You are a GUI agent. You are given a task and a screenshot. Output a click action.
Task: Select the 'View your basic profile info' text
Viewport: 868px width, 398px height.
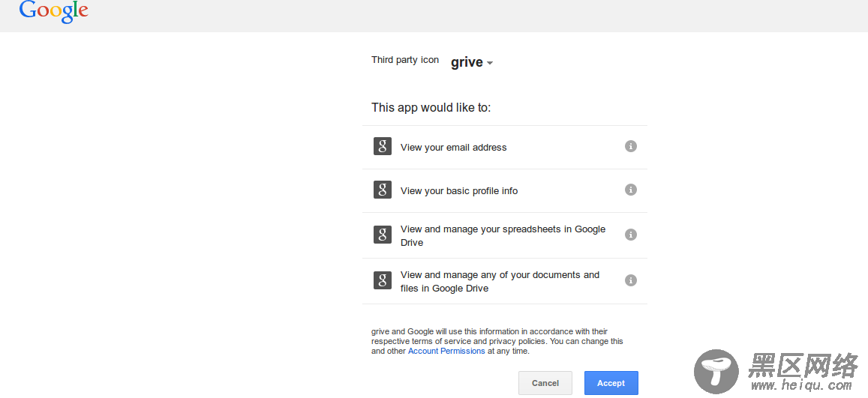459,191
